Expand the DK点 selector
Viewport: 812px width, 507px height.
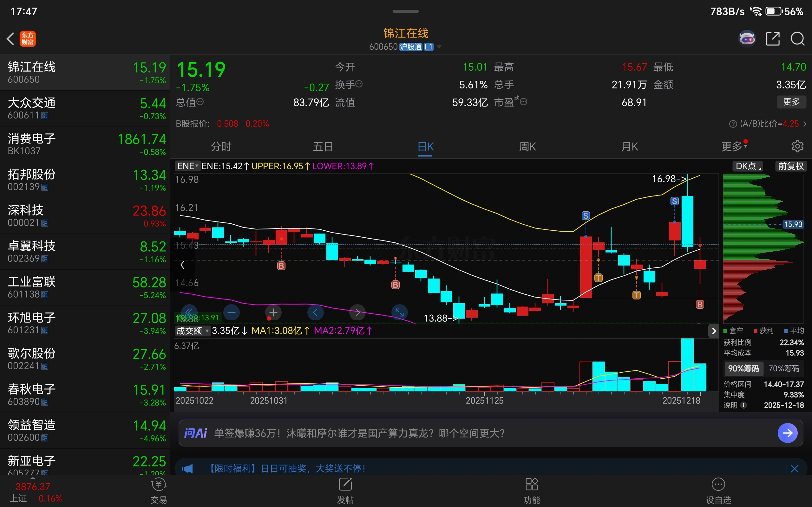[748, 166]
